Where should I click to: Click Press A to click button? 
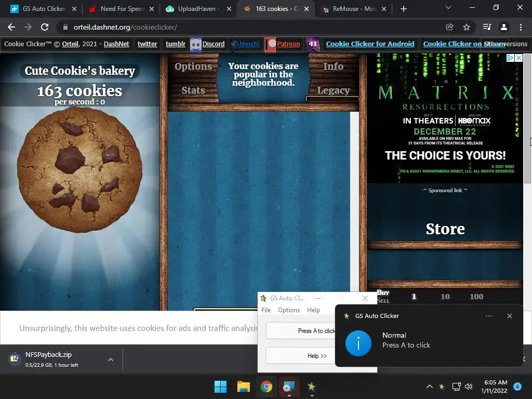pyautogui.click(x=301, y=331)
